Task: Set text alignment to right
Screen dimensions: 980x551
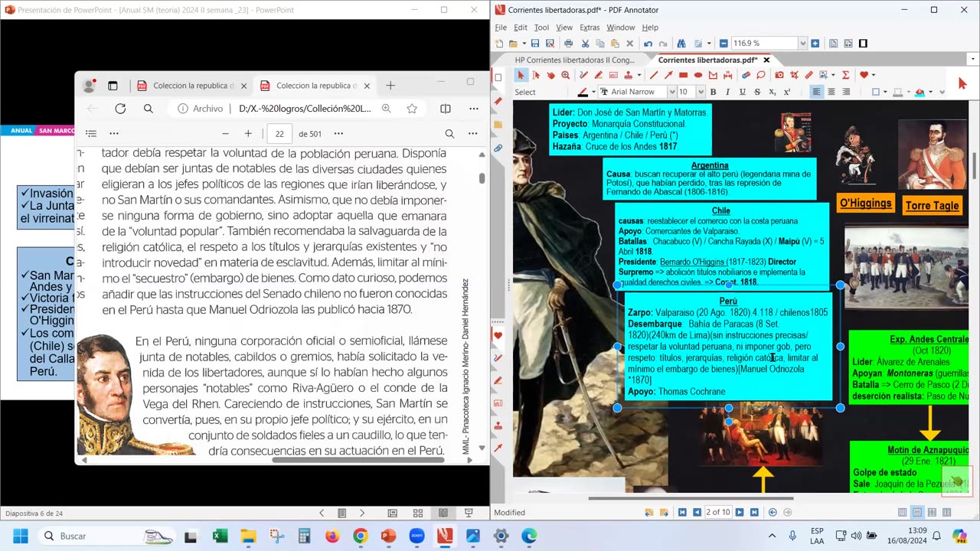Action: 846,92
